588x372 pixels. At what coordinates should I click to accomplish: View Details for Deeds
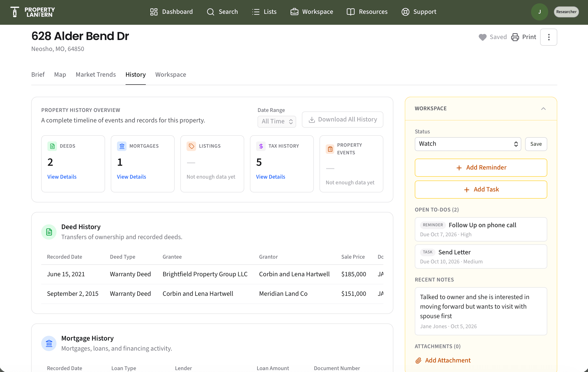(62, 177)
